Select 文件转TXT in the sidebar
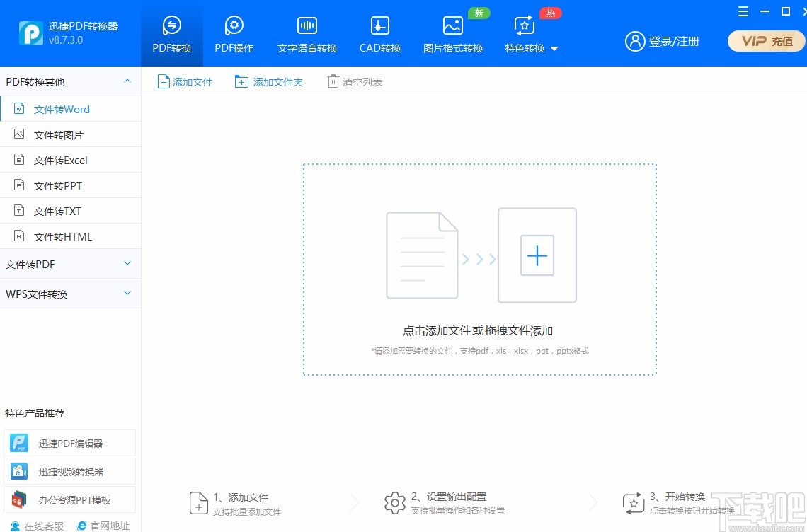The image size is (807, 532). (71, 211)
